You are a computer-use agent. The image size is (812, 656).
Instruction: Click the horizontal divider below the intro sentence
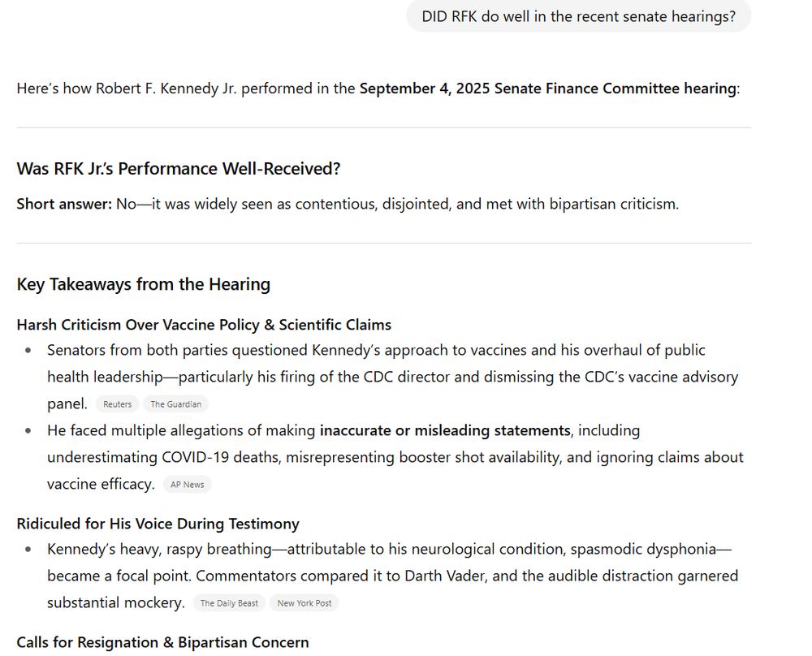(x=384, y=127)
